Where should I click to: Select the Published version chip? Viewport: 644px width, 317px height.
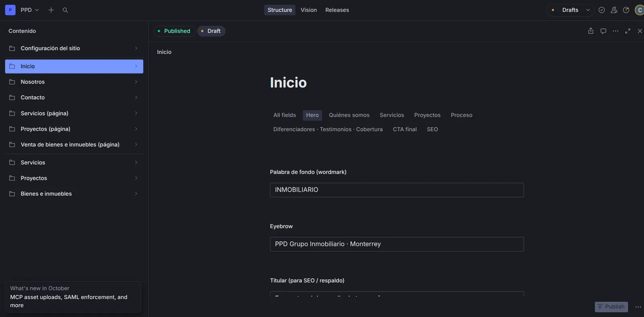174,31
